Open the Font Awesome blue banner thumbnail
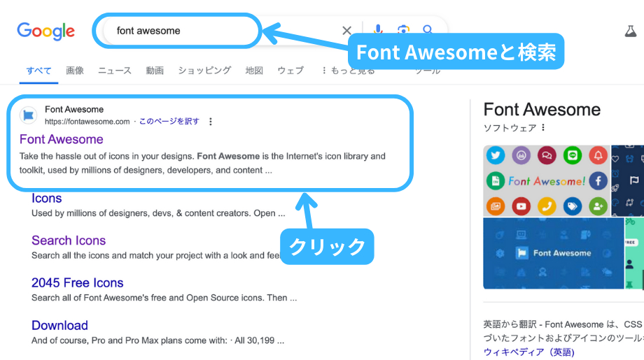644x360 pixels. pos(553,253)
